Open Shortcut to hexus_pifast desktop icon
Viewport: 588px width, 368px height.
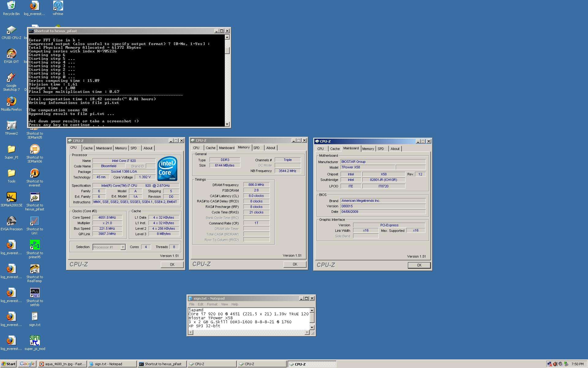[x=35, y=201]
